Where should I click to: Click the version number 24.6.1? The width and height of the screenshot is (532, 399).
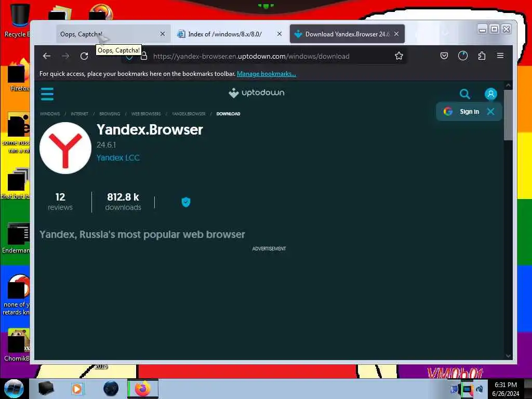pyautogui.click(x=106, y=145)
